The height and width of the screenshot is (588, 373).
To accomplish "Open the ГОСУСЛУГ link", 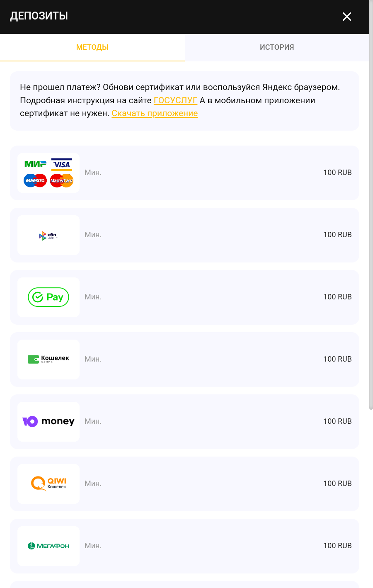I will [175, 100].
